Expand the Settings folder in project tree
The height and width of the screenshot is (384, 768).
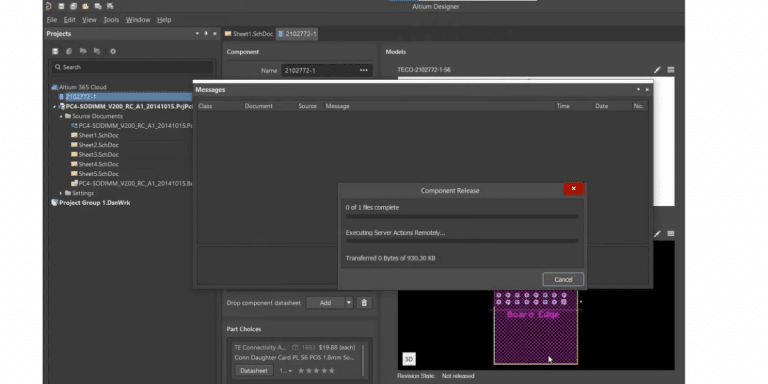(61, 193)
